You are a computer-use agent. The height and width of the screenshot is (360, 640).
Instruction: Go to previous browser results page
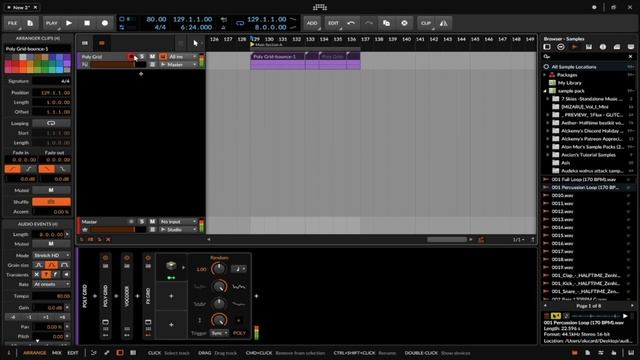click(546, 306)
